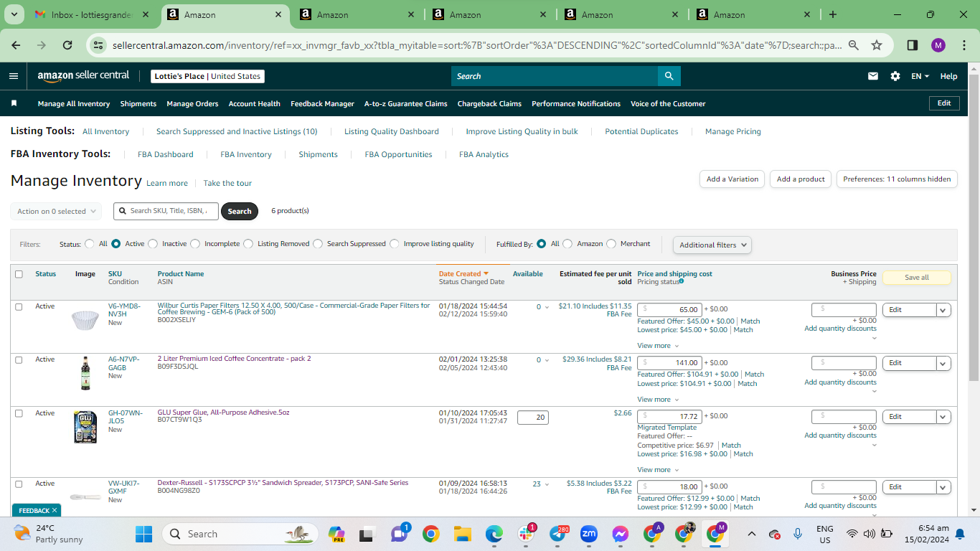Open the Feedback Manager menu item
The height and width of the screenshot is (551, 980).
coord(322,104)
